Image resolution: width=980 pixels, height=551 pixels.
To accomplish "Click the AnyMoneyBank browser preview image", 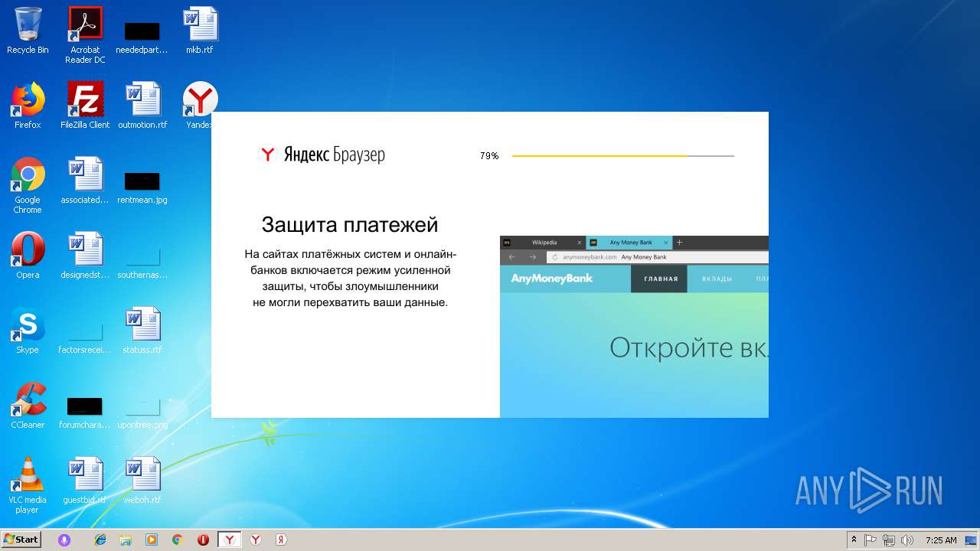I will [x=634, y=327].
